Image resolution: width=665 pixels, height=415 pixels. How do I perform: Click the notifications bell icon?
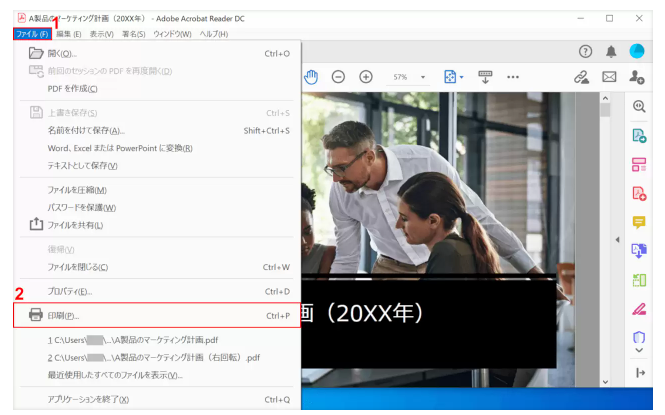(611, 52)
